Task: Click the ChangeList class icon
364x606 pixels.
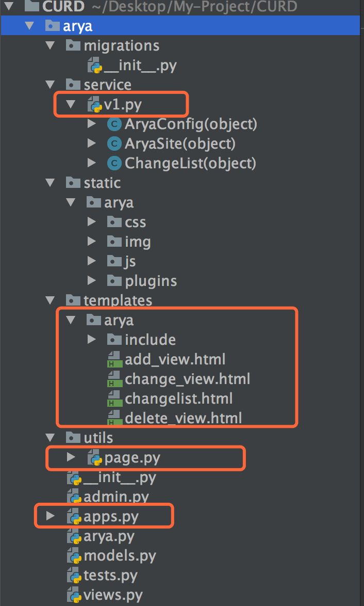Action: coord(114,164)
